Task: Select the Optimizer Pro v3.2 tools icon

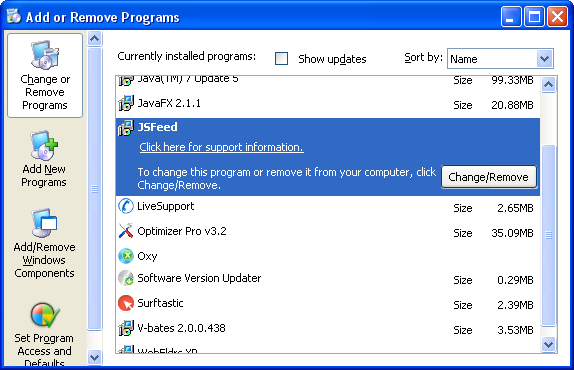Action: point(126,231)
